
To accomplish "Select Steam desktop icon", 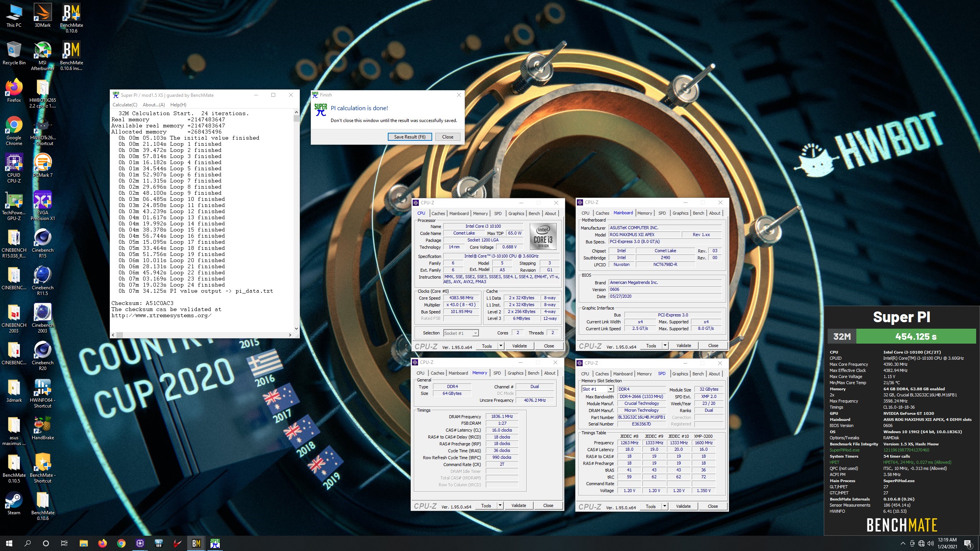I will [14, 503].
